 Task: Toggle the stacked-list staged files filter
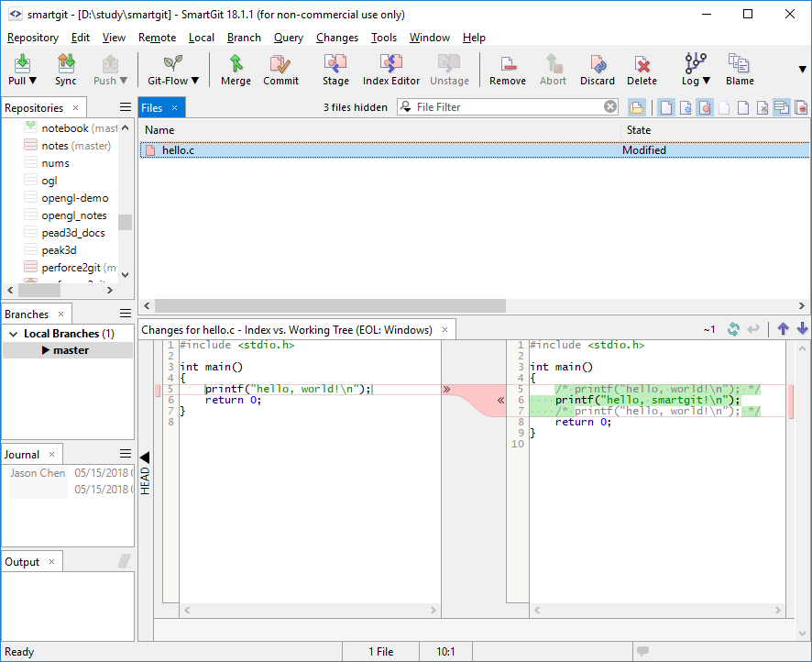pyautogui.click(x=782, y=107)
